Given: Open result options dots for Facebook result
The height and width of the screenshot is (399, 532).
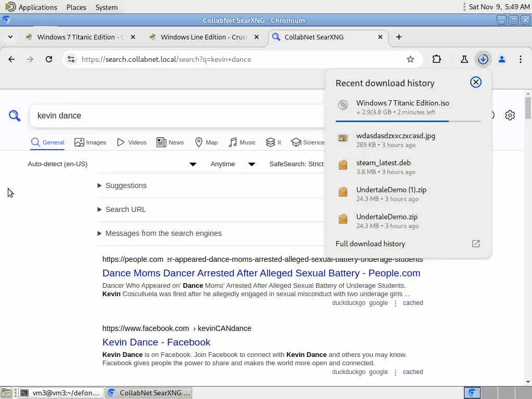Looking at the screenshot, I should [395, 373].
